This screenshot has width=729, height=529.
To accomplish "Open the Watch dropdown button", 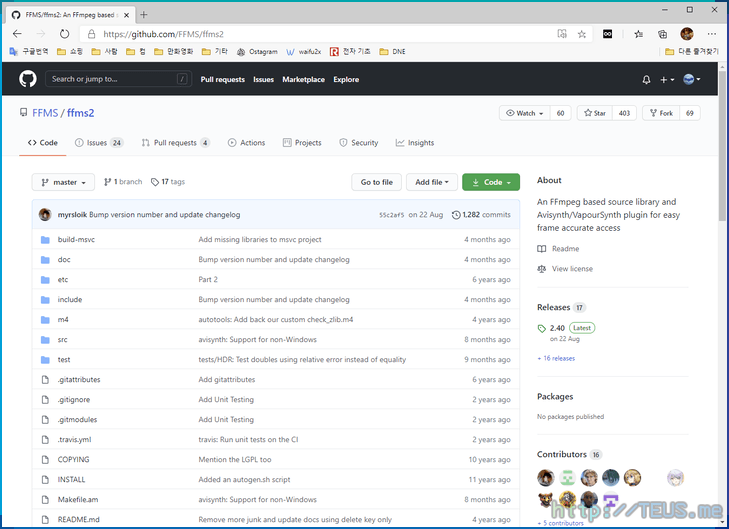I will pyautogui.click(x=524, y=113).
